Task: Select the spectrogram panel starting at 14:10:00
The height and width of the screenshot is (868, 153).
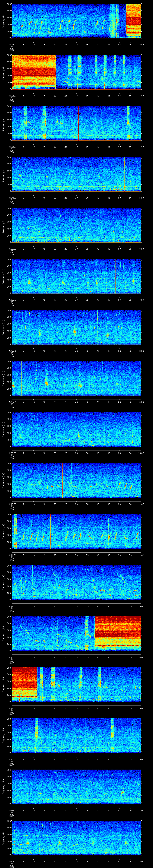Action: [76, 481]
